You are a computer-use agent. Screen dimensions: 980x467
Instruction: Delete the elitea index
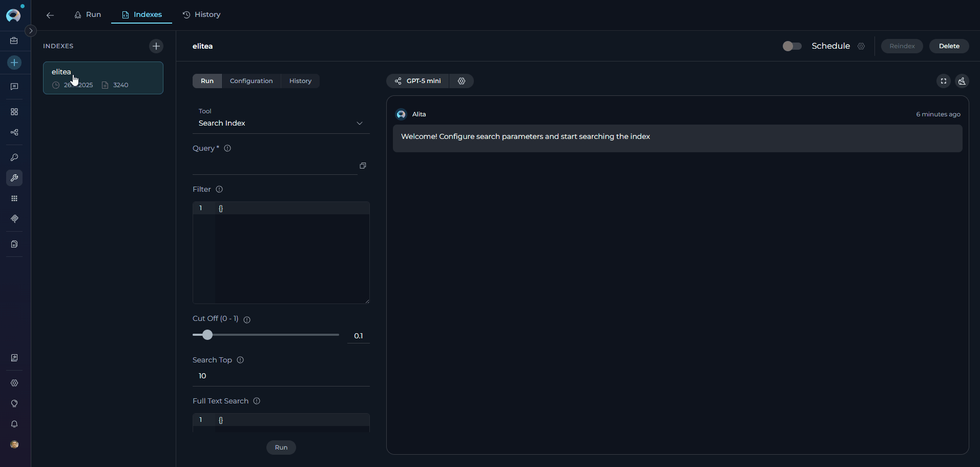pyautogui.click(x=949, y=46)
